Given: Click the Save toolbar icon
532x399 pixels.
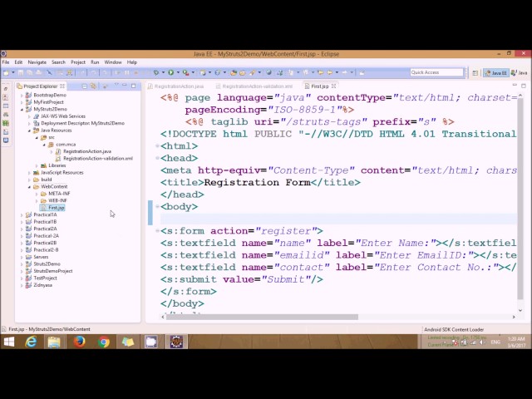Looking at the screenshot, I should point(21,72).
